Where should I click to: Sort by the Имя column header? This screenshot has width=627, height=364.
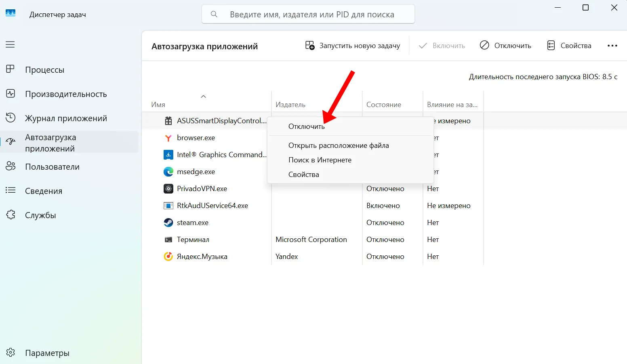click(158, 105)
